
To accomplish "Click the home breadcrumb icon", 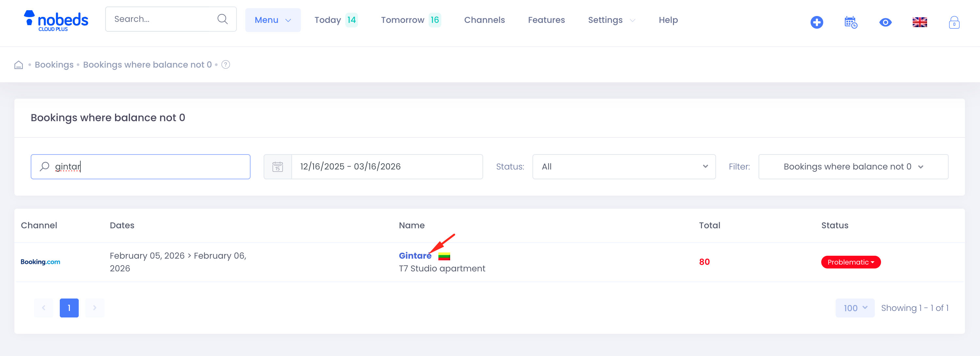I will pyautogui.click(x=19, y=65).
